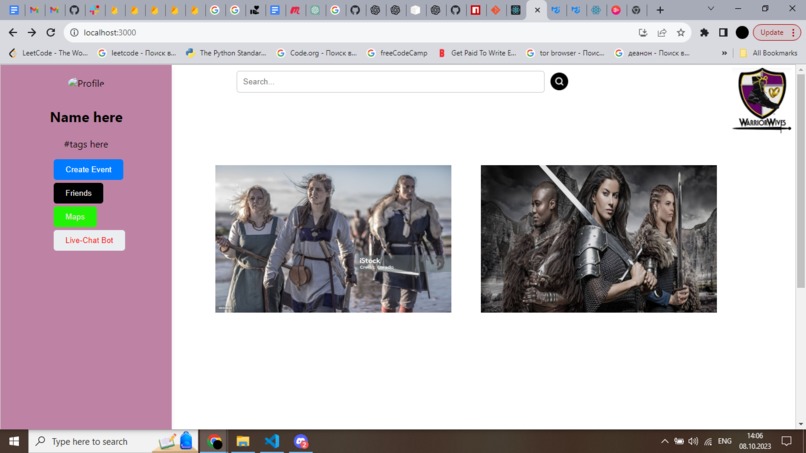Screen dimensions: 806x453
Task: Go forward using the browser forward arrow
Action: point(32,32)
